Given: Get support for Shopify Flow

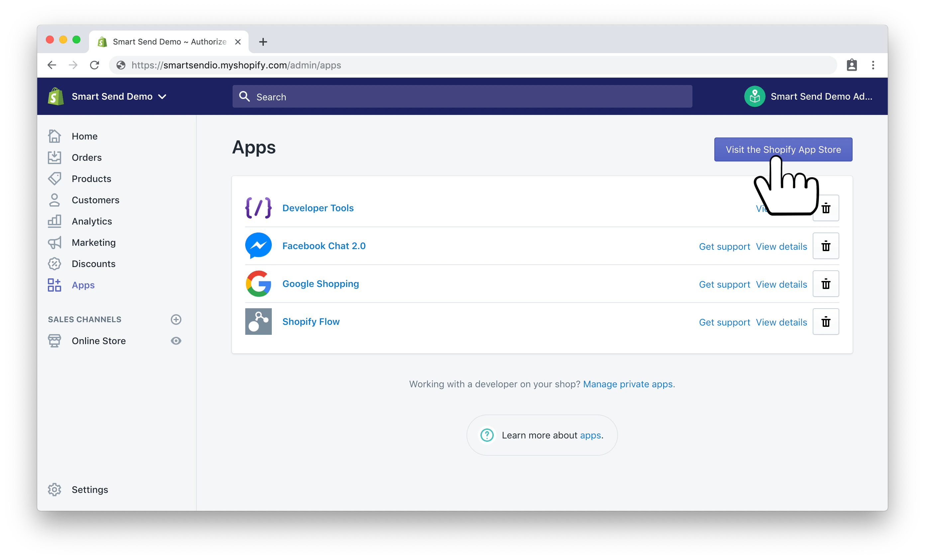Looking at the screenshot, I should click(x=725, y=323).
